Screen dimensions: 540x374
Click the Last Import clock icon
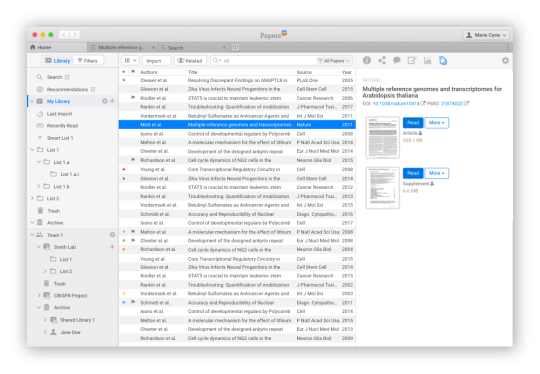[x=40, y=114]
